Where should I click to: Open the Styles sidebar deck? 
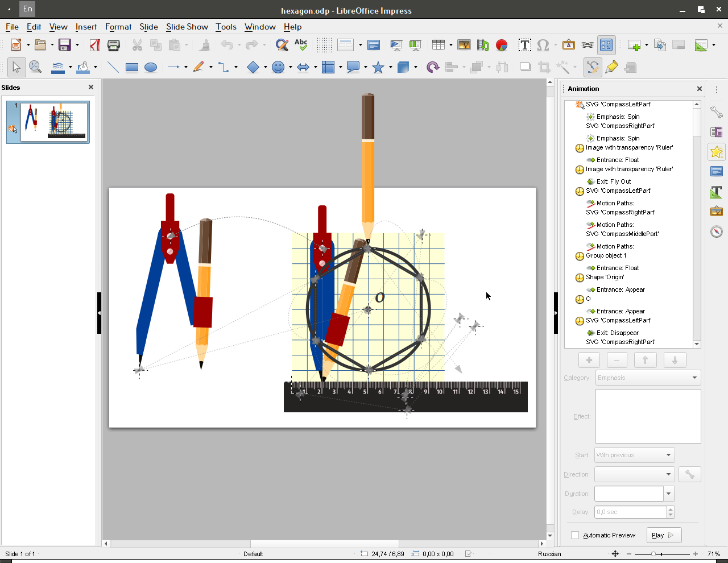[717, 192]
